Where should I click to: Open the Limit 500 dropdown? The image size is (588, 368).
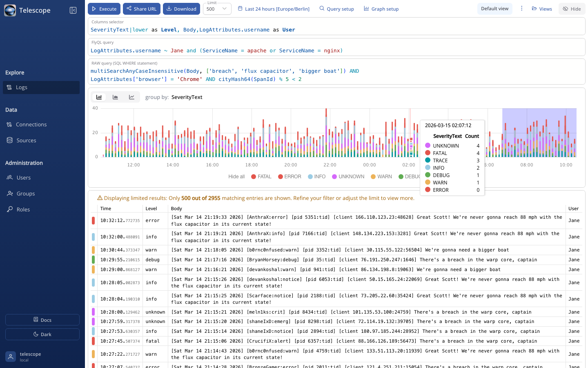pos(217,9)
